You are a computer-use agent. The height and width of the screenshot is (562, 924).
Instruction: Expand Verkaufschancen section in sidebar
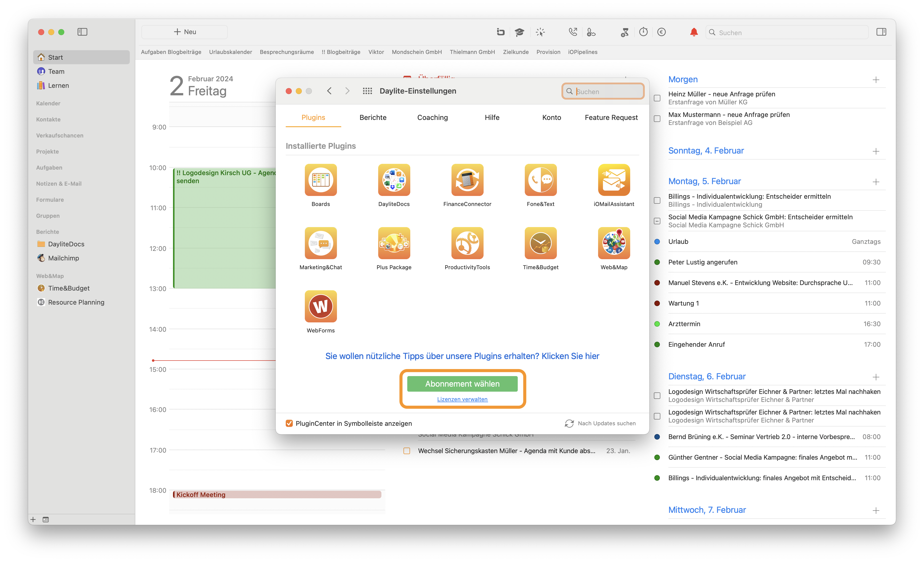point(60,136)
